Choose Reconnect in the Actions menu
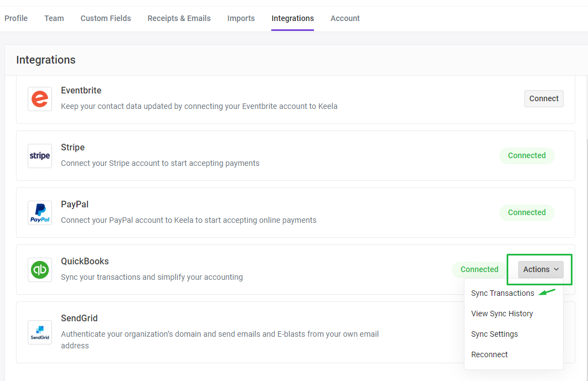Image resolution: width=588 pixels, height=381 pixels. (489, 354)
